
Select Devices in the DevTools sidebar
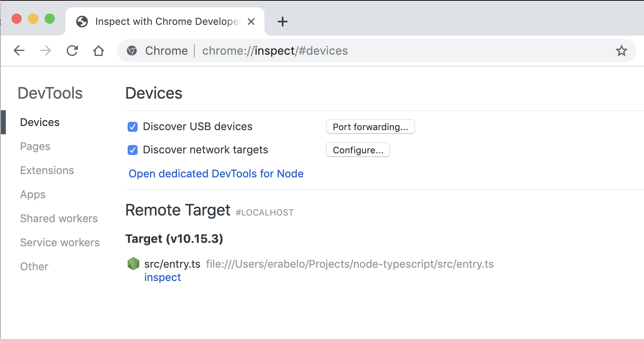tap(40, 122)
